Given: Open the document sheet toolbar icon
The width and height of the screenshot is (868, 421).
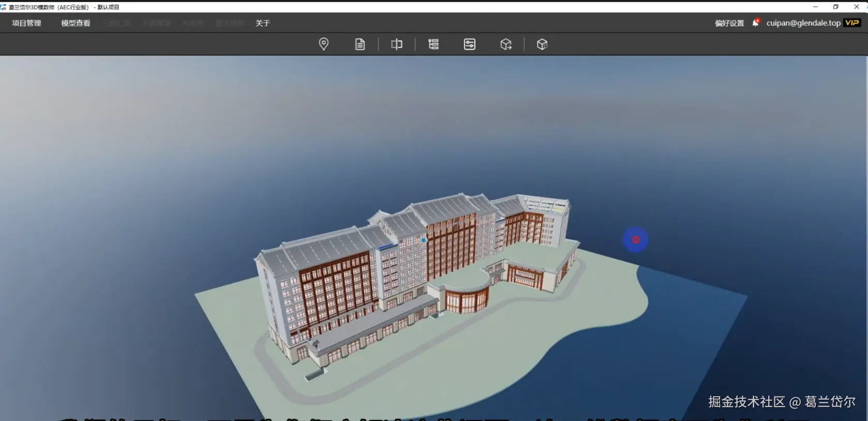Looking at the screenshot, I should point(360,44).
